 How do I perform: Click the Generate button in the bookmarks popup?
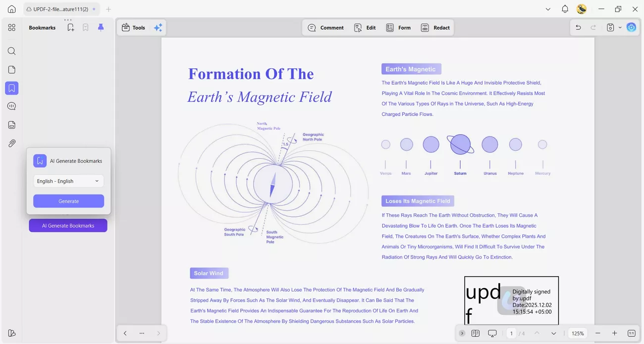pos(68,201)
